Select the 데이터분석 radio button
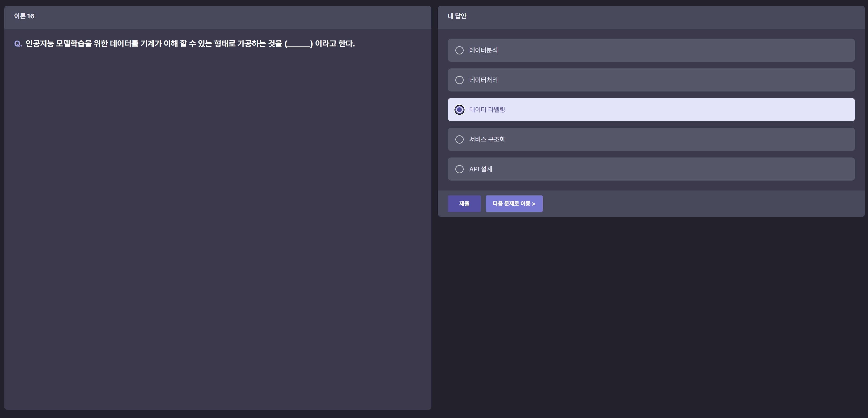 pyautogui.click(x=459, y=50)
